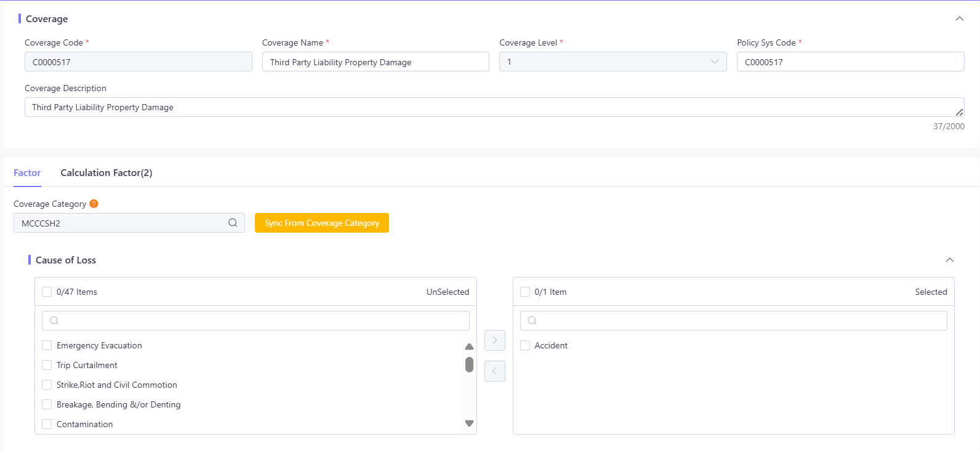Click the 'Accident' item text
Viewport: 980px width, 453px height.
point(551,345)
